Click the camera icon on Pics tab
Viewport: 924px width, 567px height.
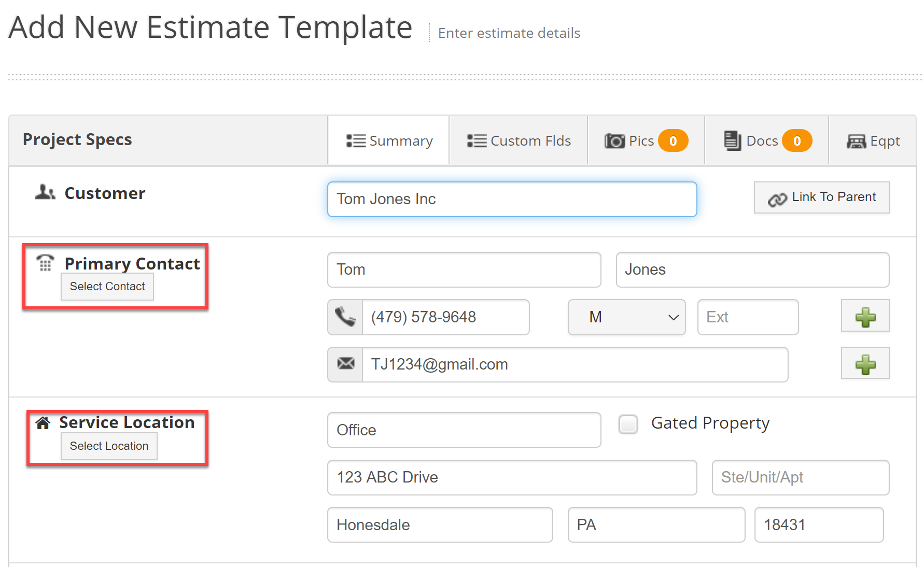tap(615, 141)
